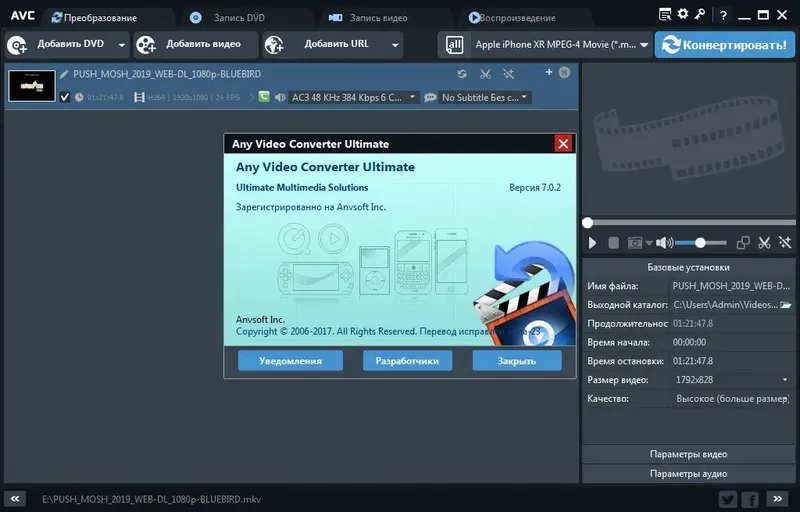The height and width of the screenshot is (512, 800).
Task: Remove PUSH_MOSH file with the X circle icon
Action: pos(564,72)
